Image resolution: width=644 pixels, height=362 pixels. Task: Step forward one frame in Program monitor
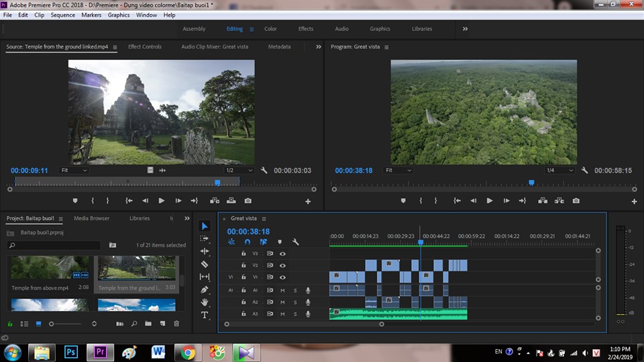[506, 201]
